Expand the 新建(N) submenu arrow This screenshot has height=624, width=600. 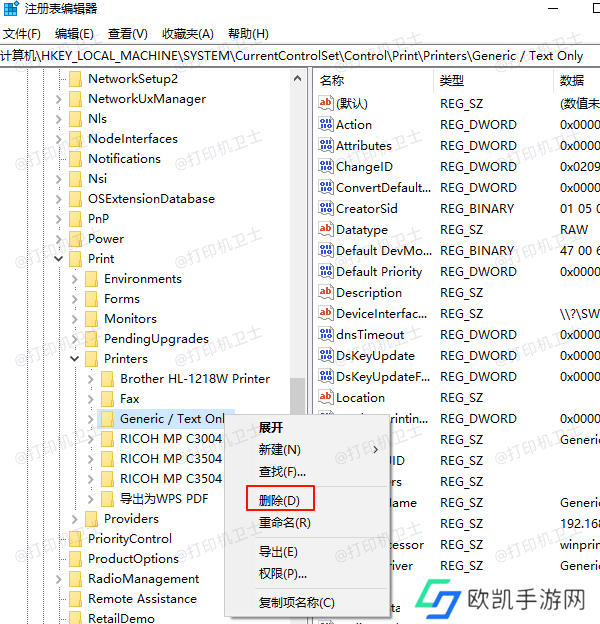point(376,450)
